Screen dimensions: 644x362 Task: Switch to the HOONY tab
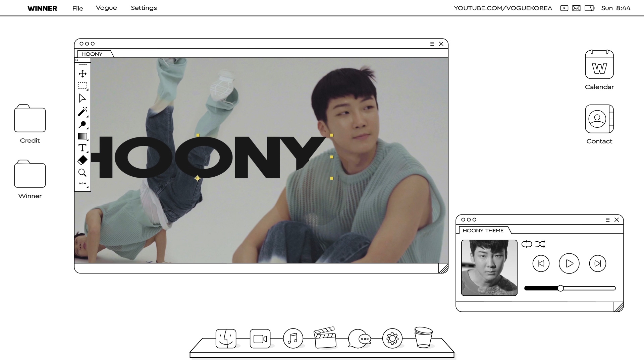[x=92, y=54]
